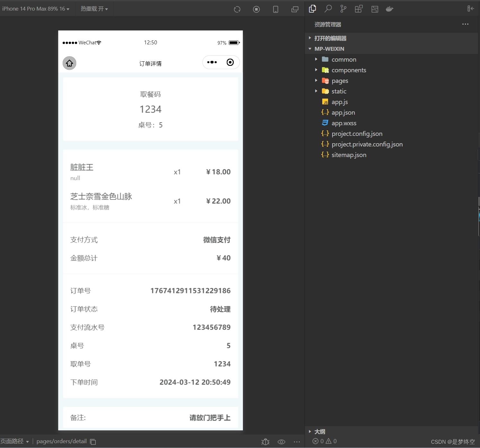Viewport: 480px width, 448px height.
Task: Open the app.js file
Action: 340,102
